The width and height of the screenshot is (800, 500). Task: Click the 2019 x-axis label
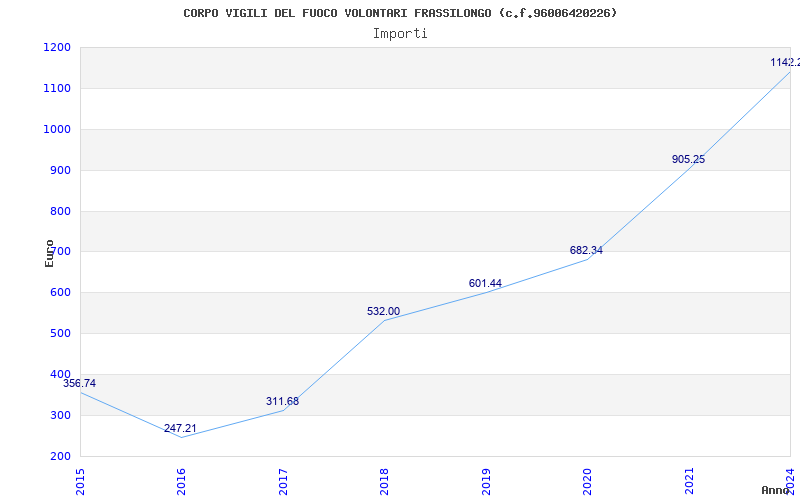(x=486, y=482)
